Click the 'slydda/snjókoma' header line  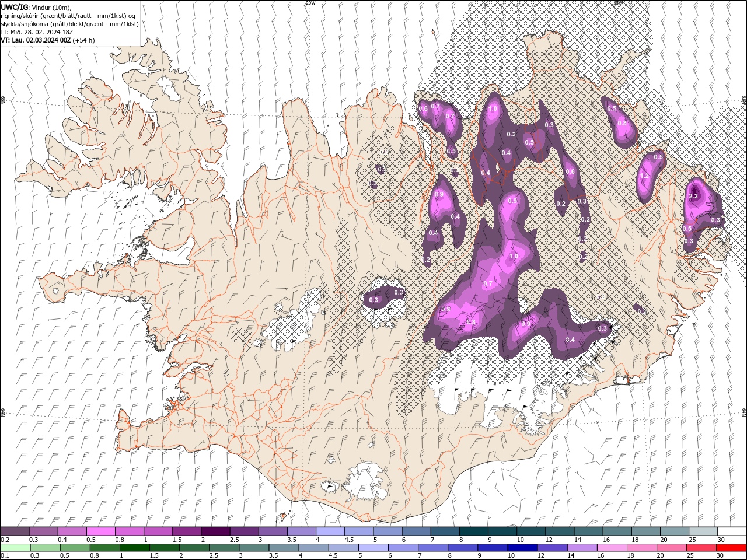click(69, 24)
